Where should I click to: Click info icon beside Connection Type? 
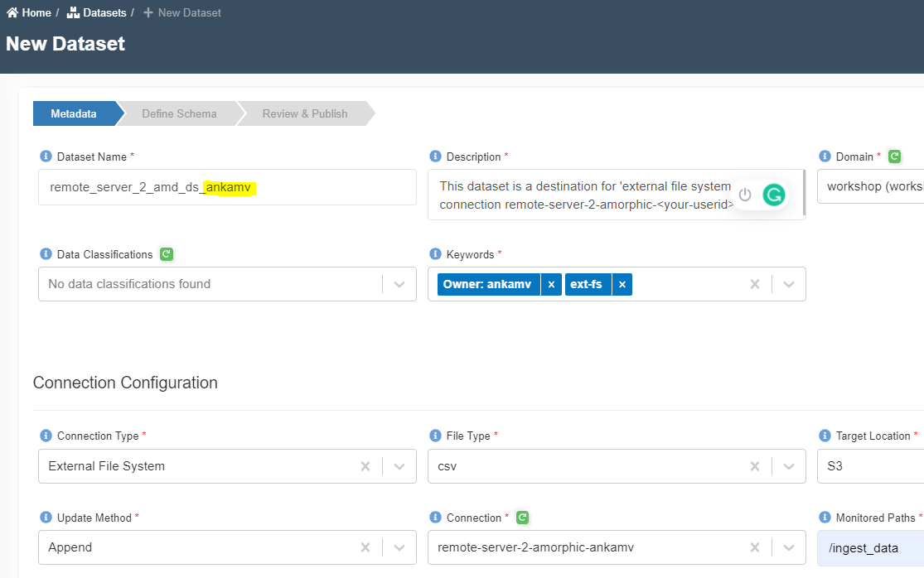[x=46, y=435]
